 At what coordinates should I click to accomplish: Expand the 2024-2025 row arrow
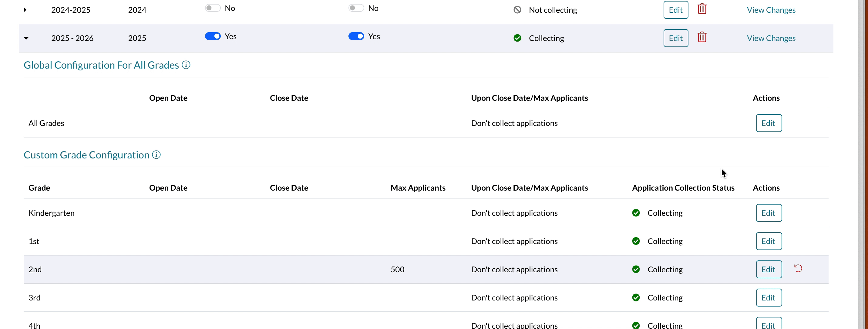[x=25, y=10]
